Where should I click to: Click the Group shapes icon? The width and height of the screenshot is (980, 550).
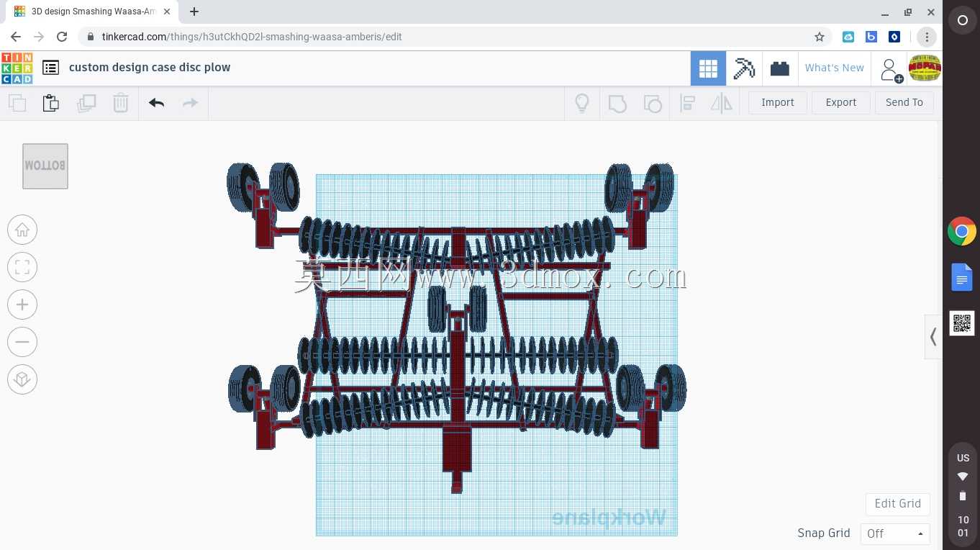(617, 103)
